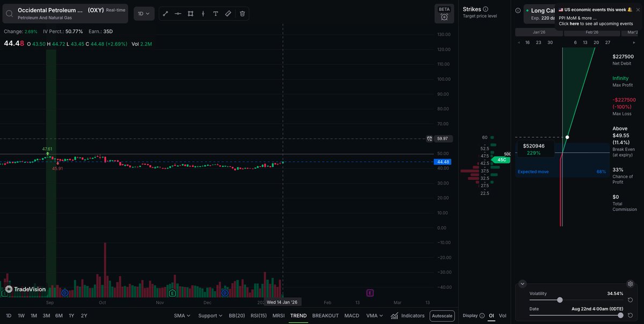Open the 1D interval dropdown
Viewport: 644px width, 324px height.
click(144, 13)
